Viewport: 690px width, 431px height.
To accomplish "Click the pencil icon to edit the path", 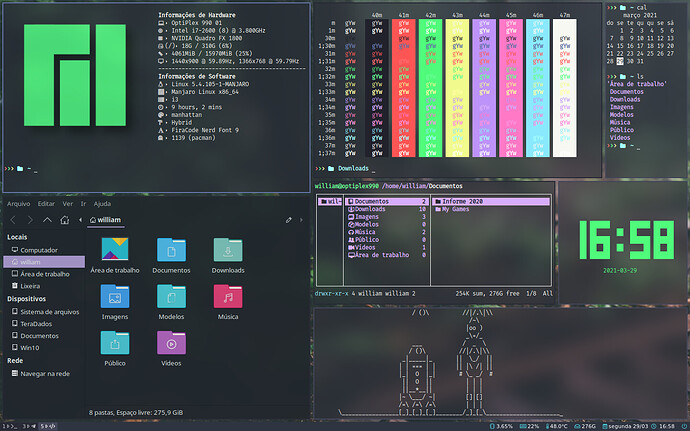I will coord(289,220).
